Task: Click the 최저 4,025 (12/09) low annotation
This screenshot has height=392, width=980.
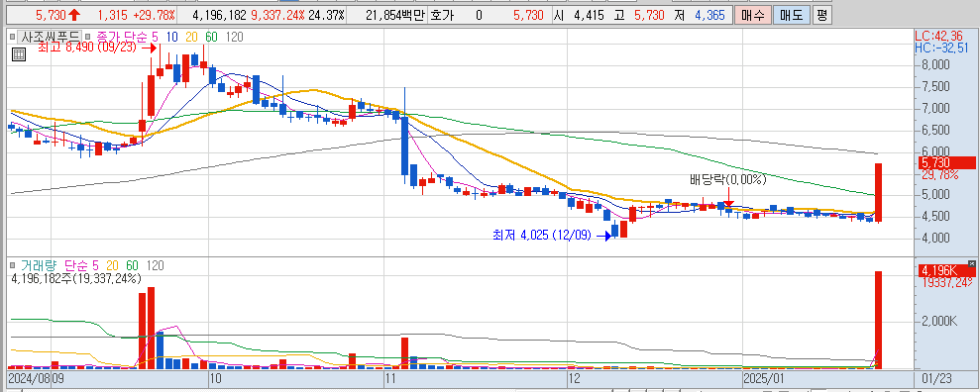Action: (x=541, y=235)
